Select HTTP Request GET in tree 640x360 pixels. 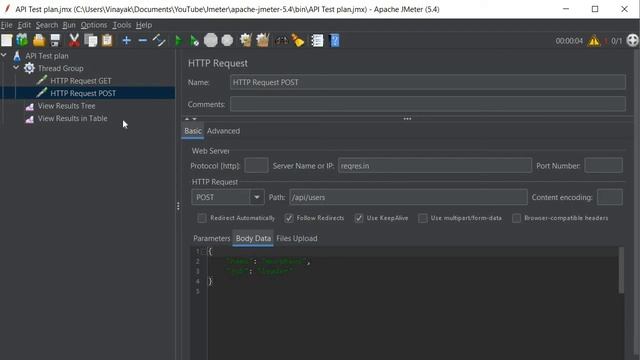pos(81,81)
